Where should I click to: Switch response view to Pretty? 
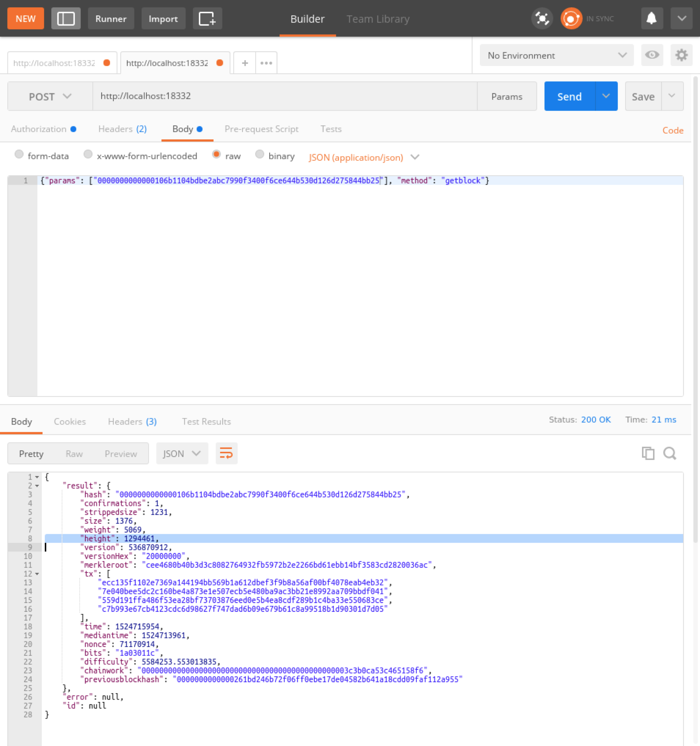point(31,453)
